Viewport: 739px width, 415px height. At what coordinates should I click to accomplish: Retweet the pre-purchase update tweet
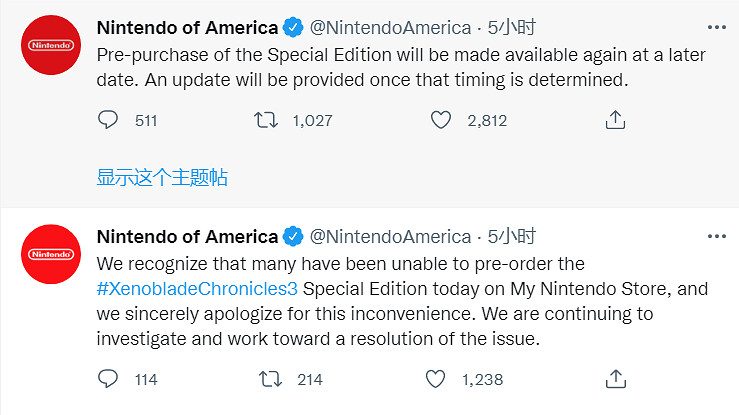click(265, 121)
